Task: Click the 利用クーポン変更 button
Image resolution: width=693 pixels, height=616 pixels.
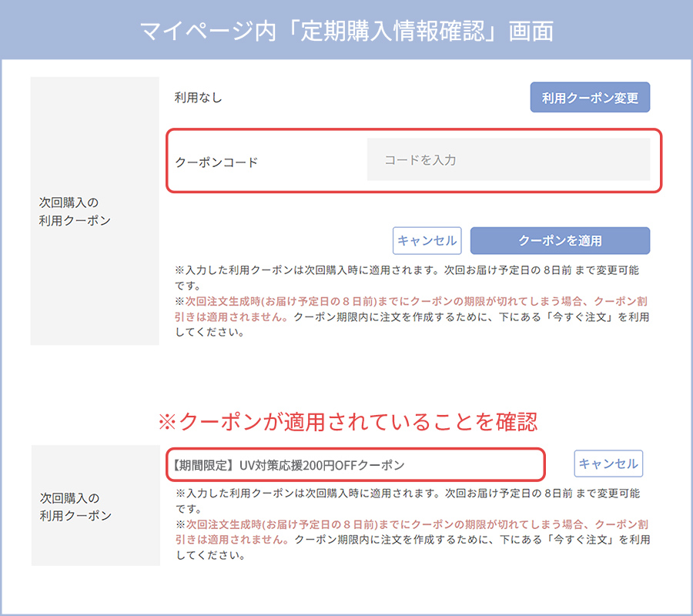Action: [590, 97]
